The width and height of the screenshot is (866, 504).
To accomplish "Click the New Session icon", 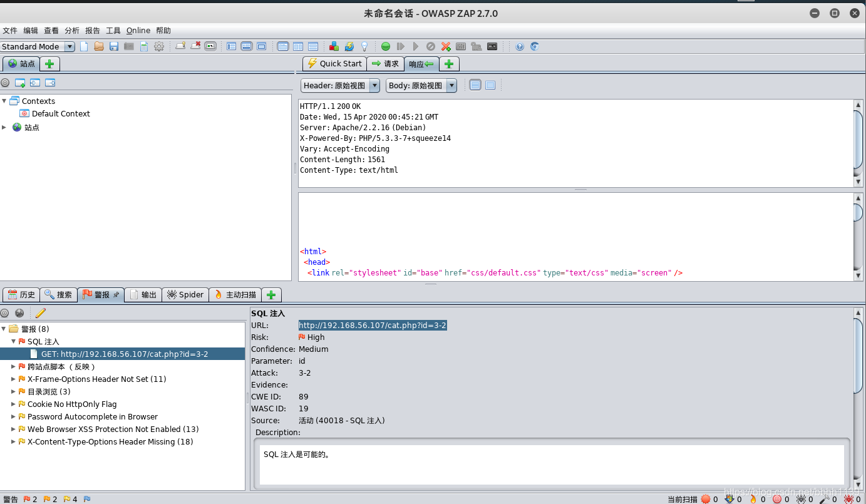I will (84, 46).
